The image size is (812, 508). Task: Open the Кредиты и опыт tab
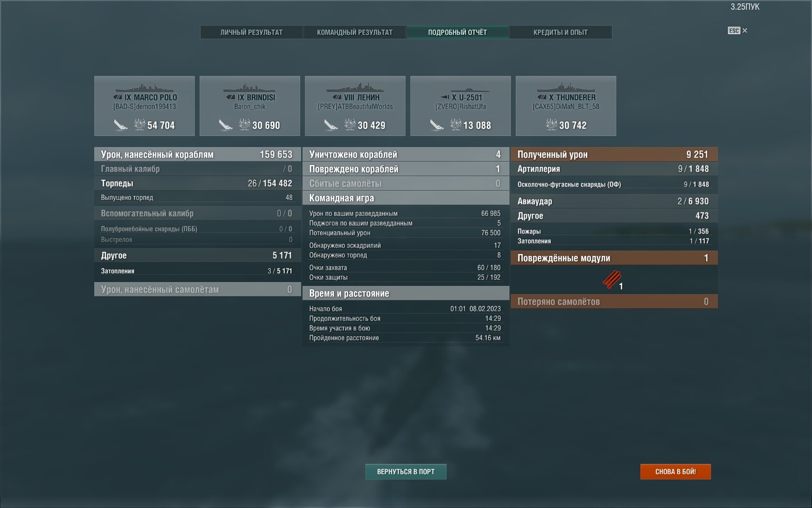coord(560,32)
